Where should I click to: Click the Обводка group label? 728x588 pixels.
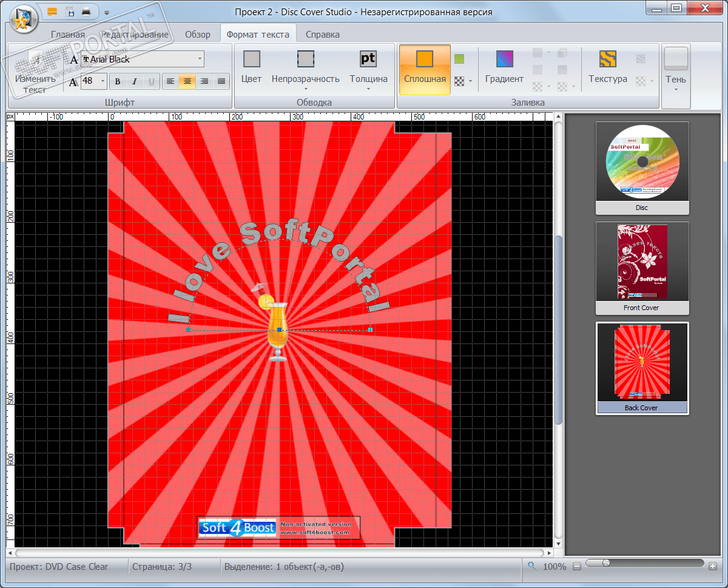coord(314,102)
